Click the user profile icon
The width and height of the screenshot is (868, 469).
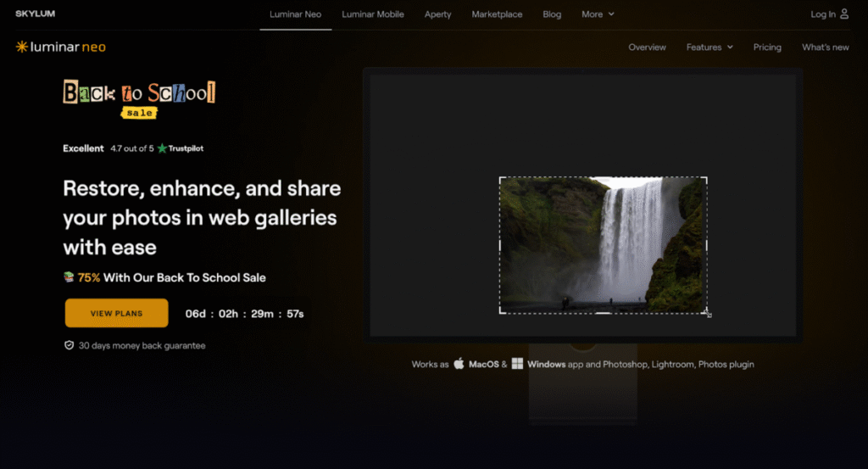coord(843,14)
